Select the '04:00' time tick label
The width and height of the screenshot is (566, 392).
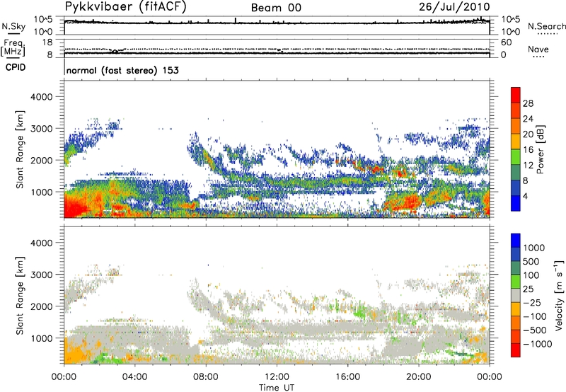135,377
